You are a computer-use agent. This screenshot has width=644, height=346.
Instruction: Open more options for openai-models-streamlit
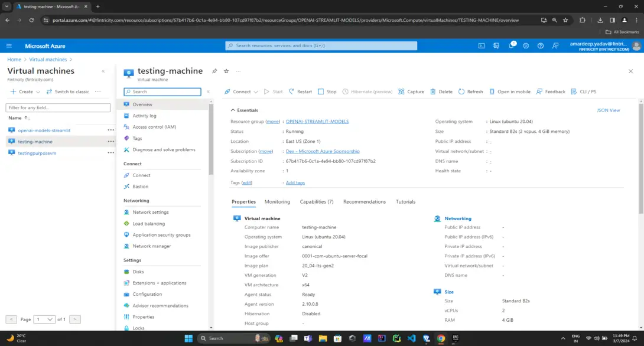point(111,130)
